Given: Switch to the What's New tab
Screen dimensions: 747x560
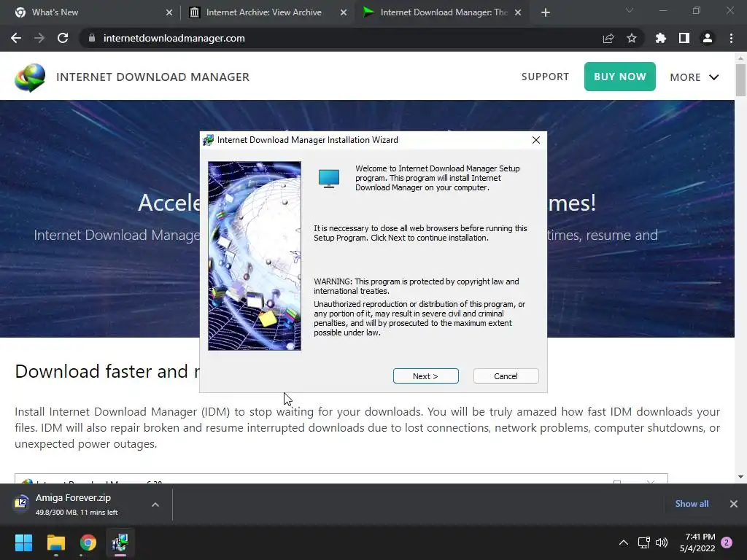Looking at the screenshot, I should click(x=90, y=12).
